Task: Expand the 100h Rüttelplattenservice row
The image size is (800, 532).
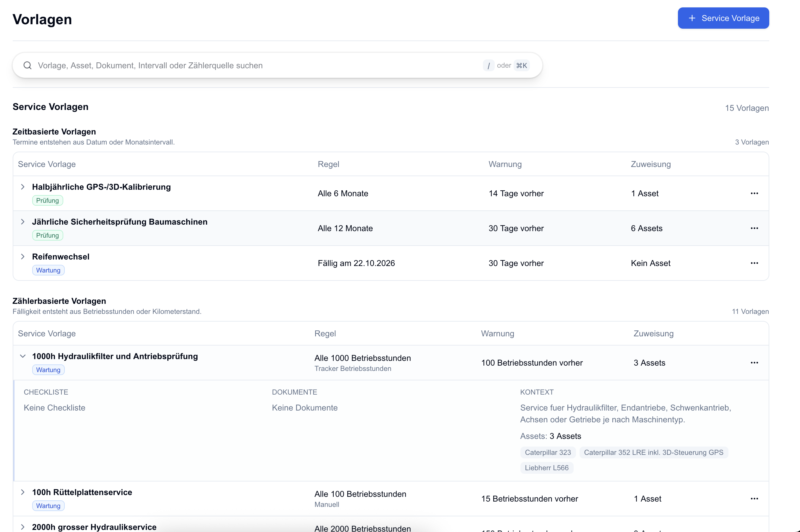Action: (x=23, y=492)
